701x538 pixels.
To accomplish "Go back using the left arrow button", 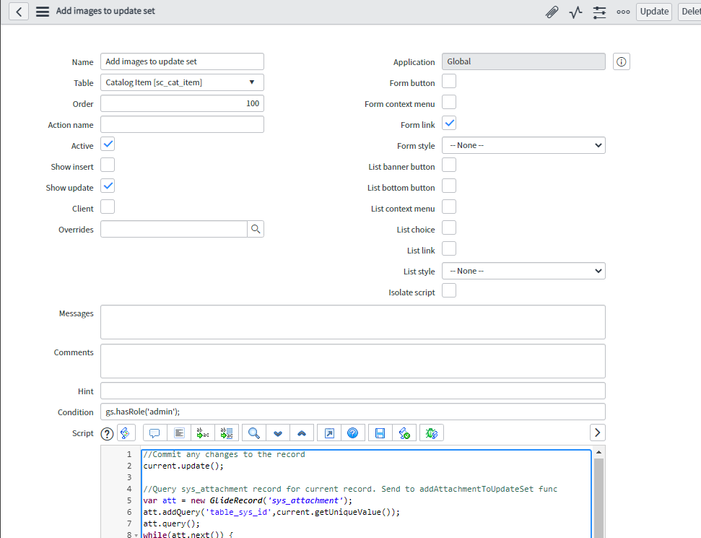I will coord(19,11).
